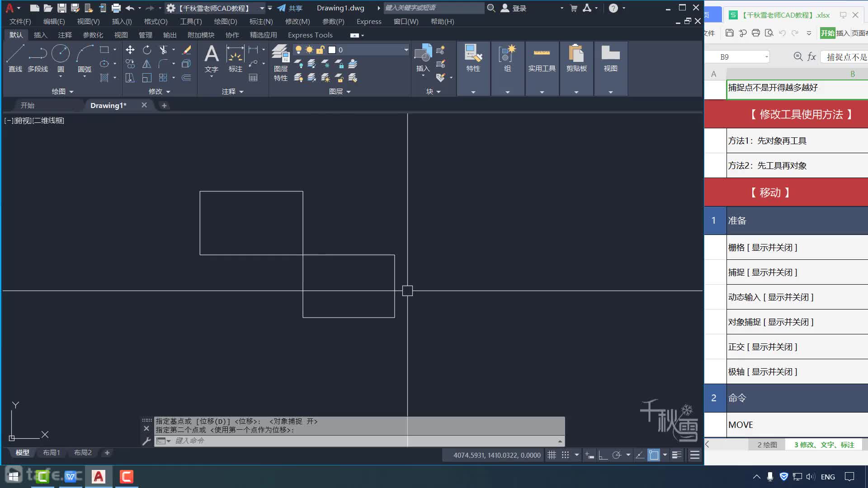The image size is (868, 488).
Task: Add a new drawing tab with plus
Action: [164, 105]
